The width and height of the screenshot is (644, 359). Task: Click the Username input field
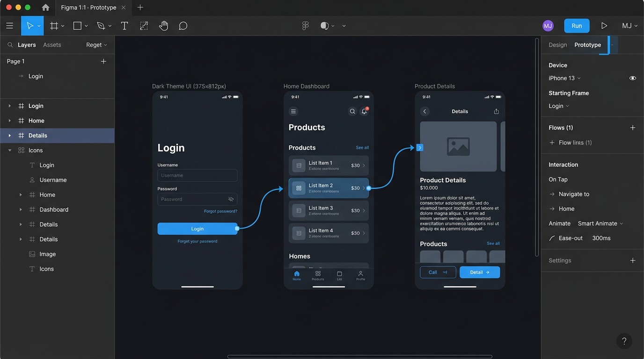pyautogui.click(x=198, y=175)
